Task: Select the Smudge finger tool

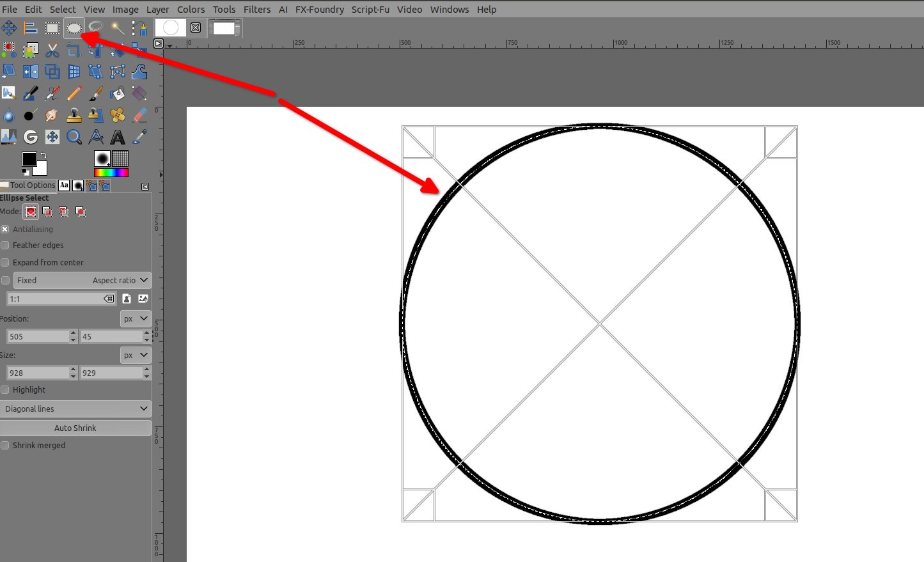Action: [52, 115]
